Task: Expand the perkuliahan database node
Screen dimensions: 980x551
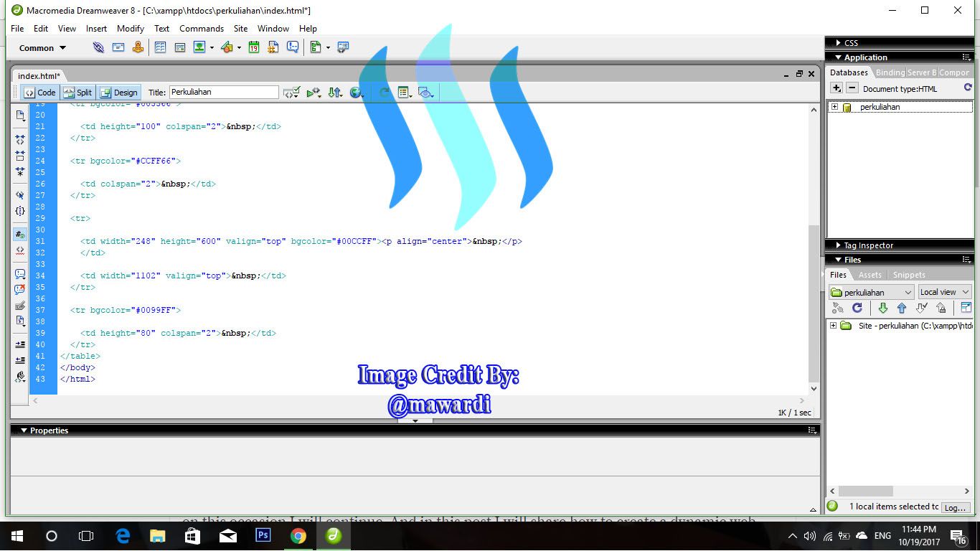Action: (834, 107)
